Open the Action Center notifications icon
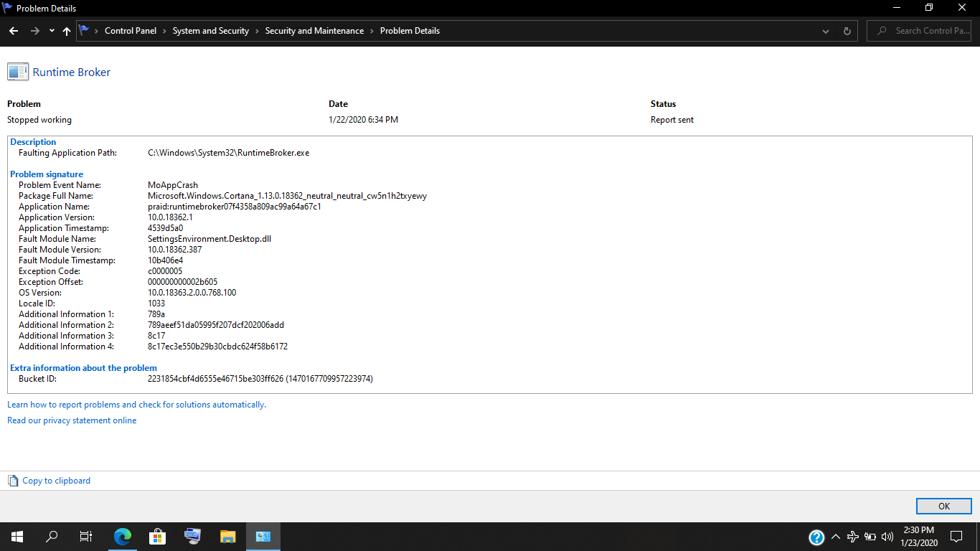 [956, 537]
